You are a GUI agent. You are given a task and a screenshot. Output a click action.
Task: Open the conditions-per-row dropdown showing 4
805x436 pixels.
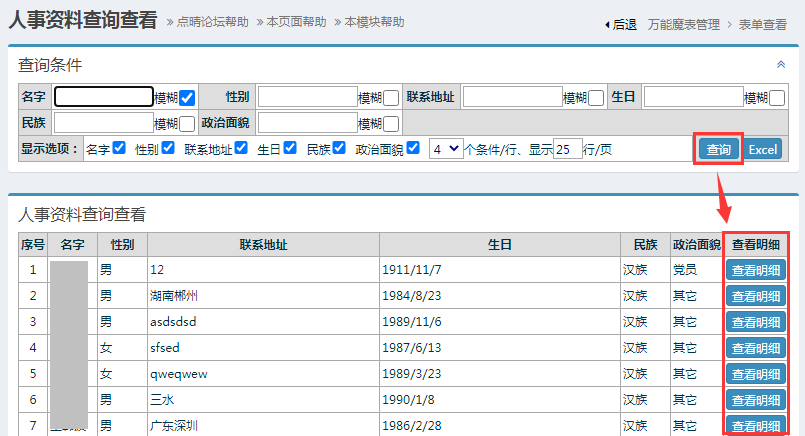445,148
